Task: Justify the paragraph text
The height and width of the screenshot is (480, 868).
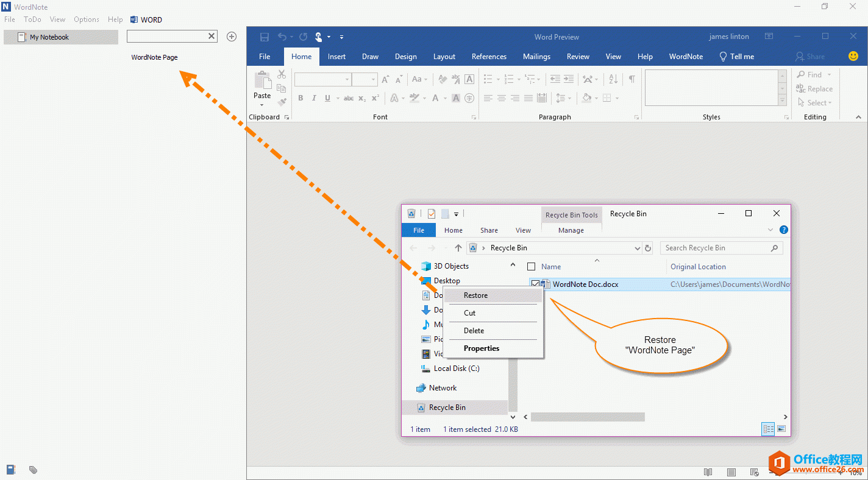Action: point(528,98)
